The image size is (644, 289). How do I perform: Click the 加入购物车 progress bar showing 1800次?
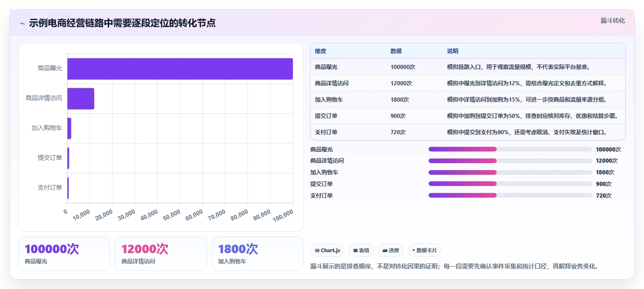point(510,172)
